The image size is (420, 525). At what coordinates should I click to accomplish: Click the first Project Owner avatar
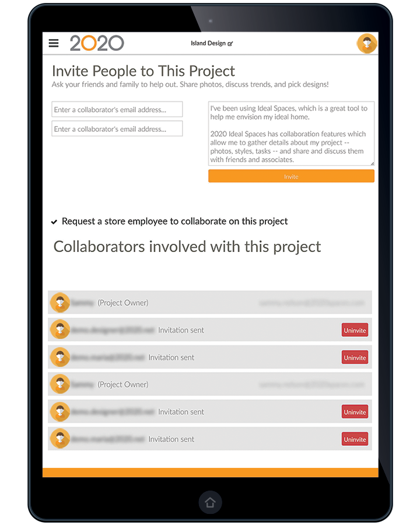coord(60,302)
